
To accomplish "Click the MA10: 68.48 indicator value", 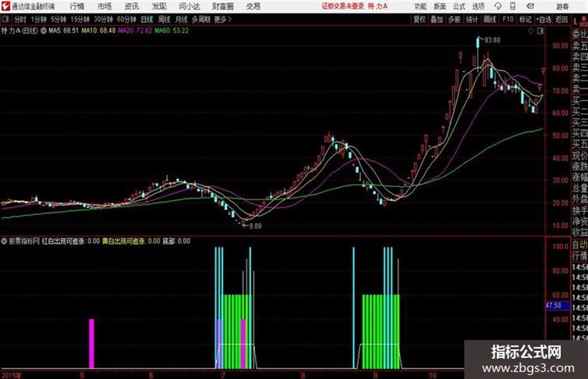I will tap(98, 30).
